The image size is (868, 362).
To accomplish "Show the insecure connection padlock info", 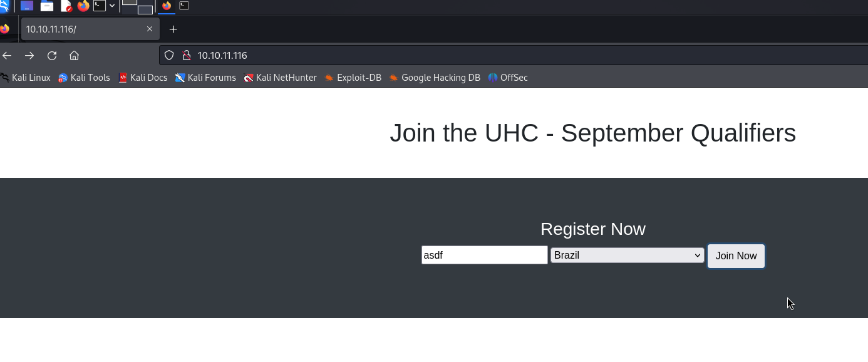I will pos(186,55).
